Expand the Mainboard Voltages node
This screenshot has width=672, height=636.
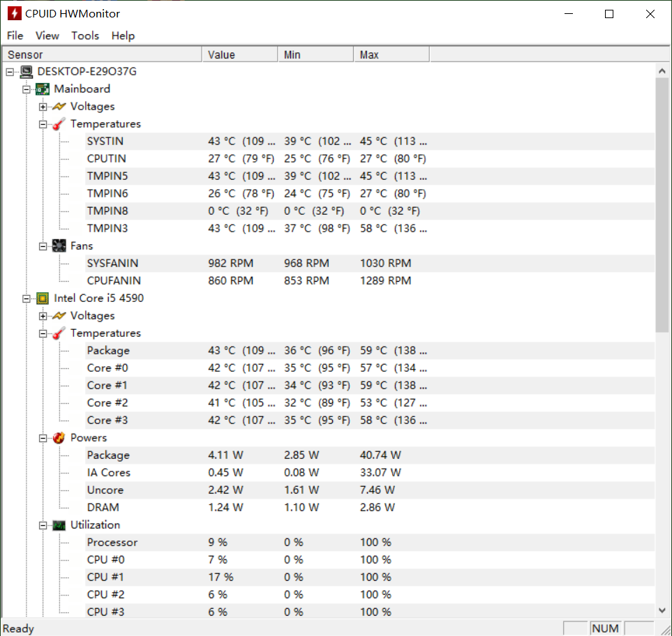43,107
